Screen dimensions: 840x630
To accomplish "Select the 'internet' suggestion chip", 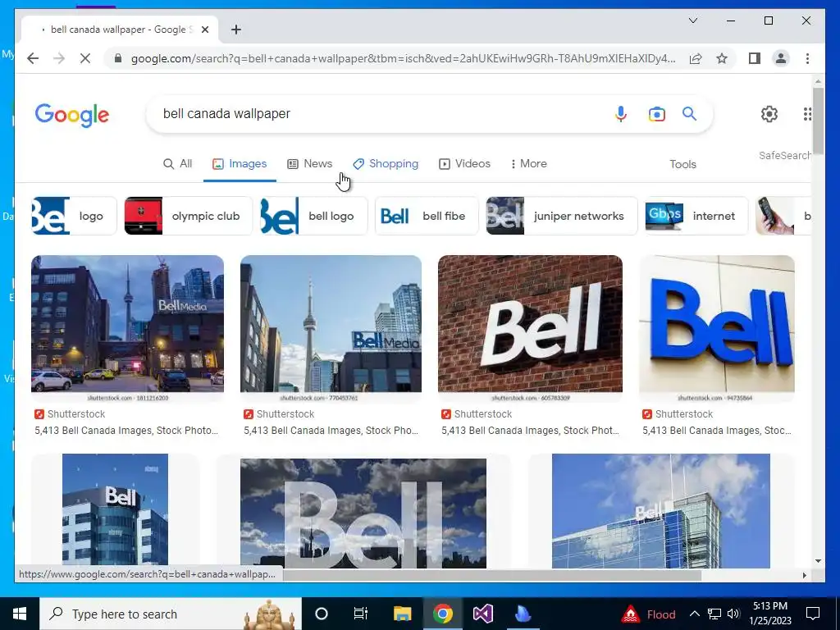I will pos(696,216).
